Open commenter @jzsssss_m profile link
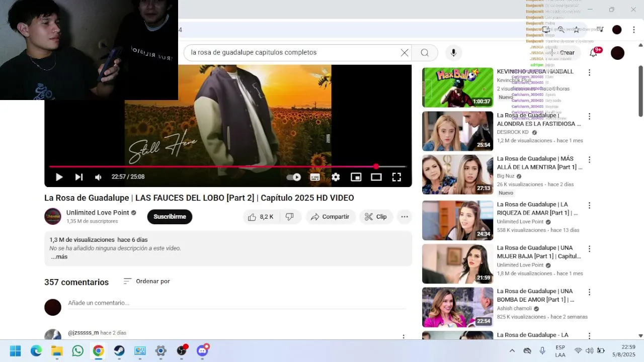The height and width of the screenshot is (362, 644). point(83,333)
